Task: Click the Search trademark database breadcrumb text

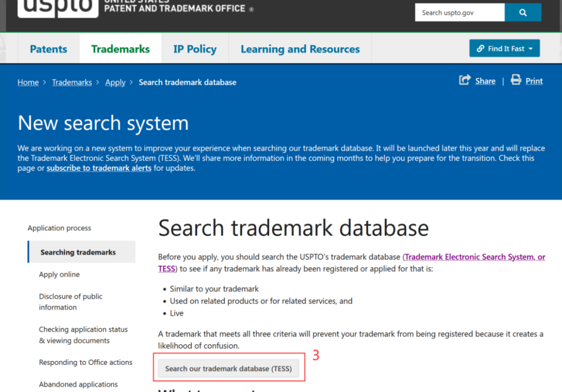Action: tap(187, 82)
